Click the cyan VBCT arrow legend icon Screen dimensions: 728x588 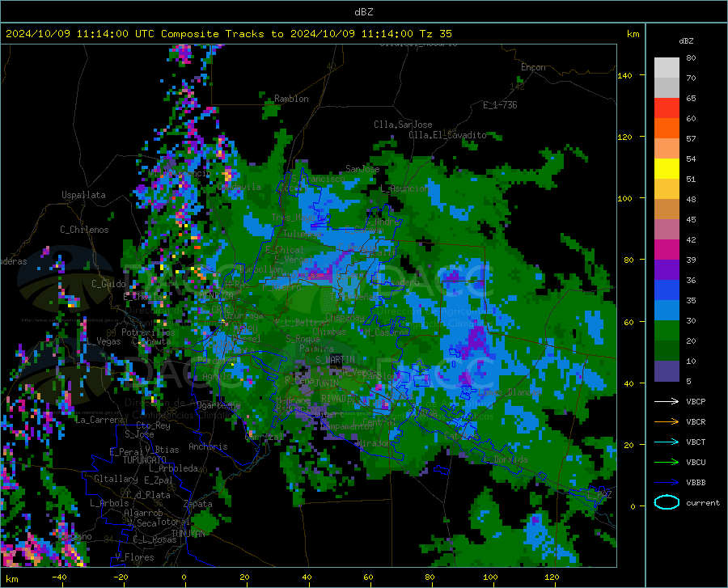click(x=667, y=442)
